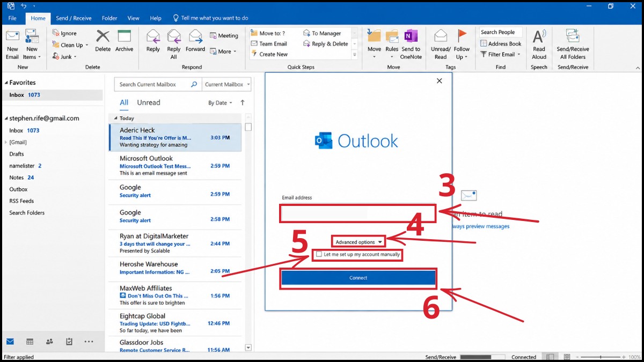This screenshot has width=644, height=362.
Task: Open Clean Up options
Action: point(70,45)
